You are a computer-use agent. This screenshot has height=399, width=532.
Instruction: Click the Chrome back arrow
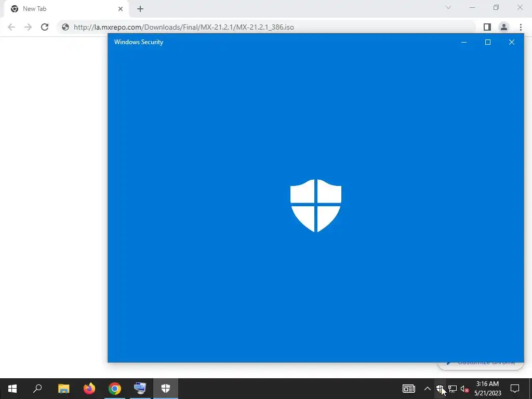click(11, 27)
